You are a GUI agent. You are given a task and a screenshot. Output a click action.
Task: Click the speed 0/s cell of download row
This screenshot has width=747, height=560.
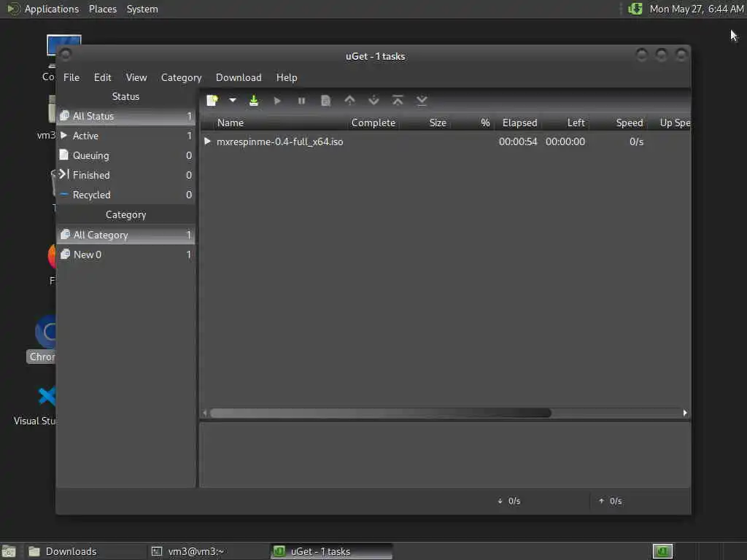tap(636, 141)
